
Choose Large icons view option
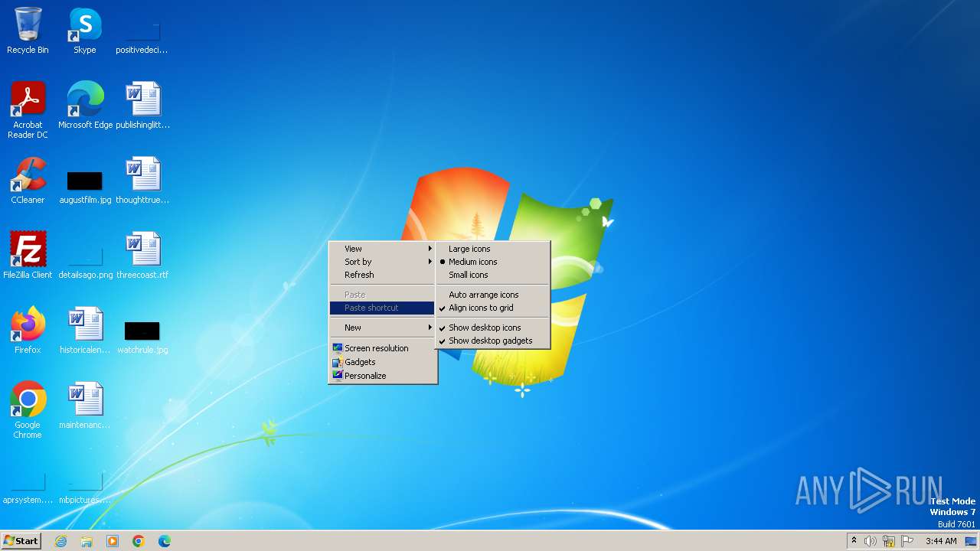(x=492, y=249)
